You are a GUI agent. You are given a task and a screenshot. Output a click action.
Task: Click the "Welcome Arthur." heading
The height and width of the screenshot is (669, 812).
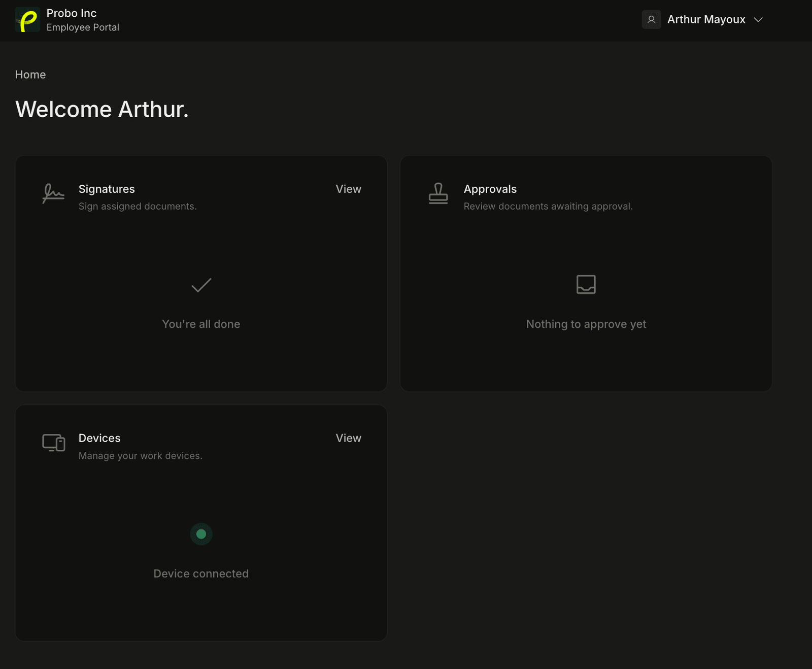point(102,109)
